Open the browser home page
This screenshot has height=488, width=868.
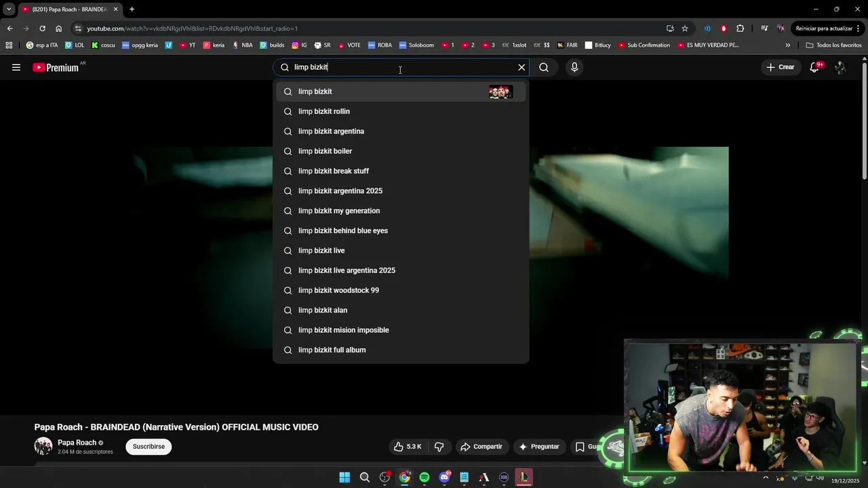click(58, 28)
